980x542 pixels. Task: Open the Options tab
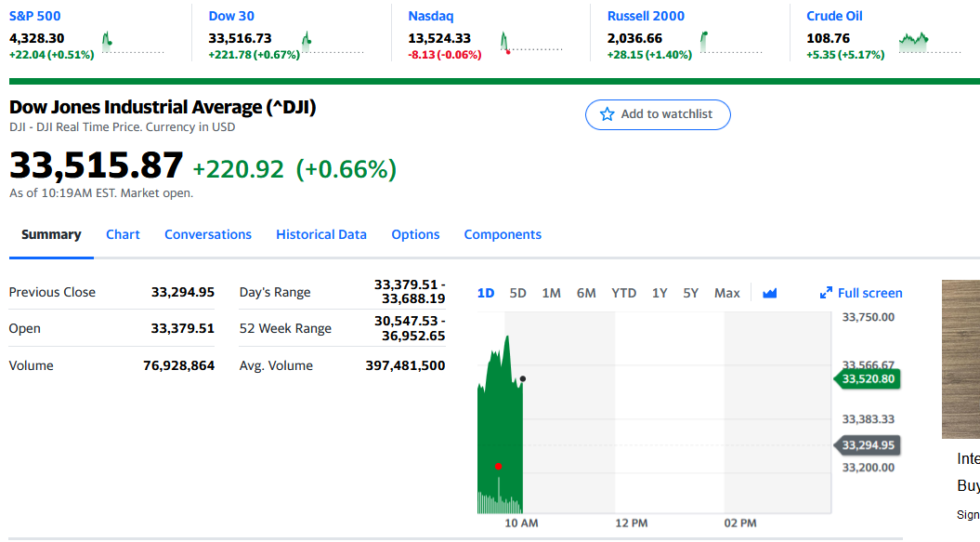pyautogui.click(x=415, y=234)
